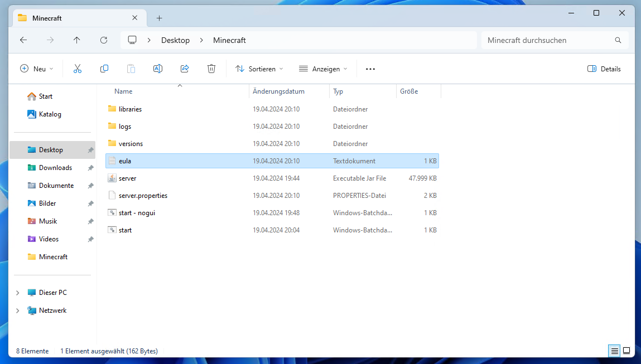This screenshot has width=641, height=364.
Task: Click chevron between Desktop and Minecraft
Action: pos(201,40)
